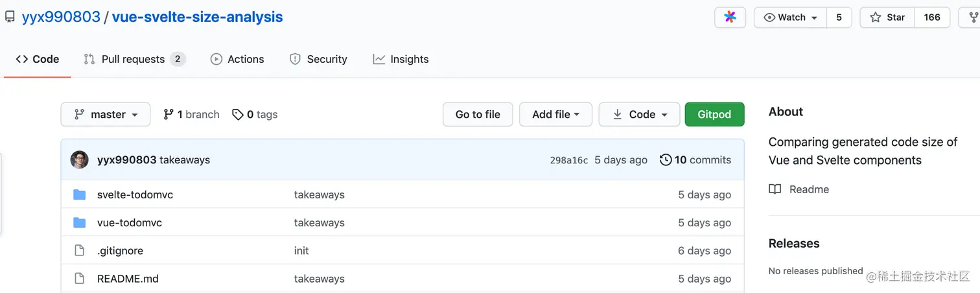Open the Watch dropdown
The height and width of the screenshot is (293, 980).
coord(790,18)
